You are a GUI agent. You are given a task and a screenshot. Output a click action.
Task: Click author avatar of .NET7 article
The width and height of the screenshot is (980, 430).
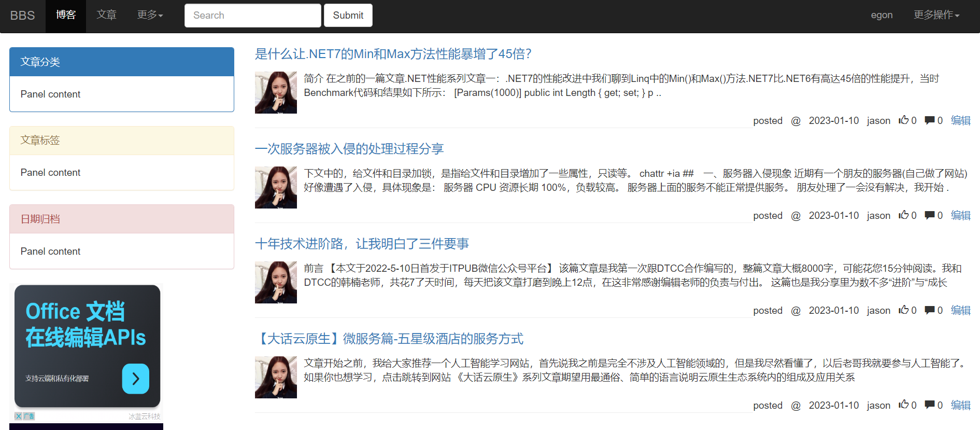pyautogui.click(x=276, y=92)
